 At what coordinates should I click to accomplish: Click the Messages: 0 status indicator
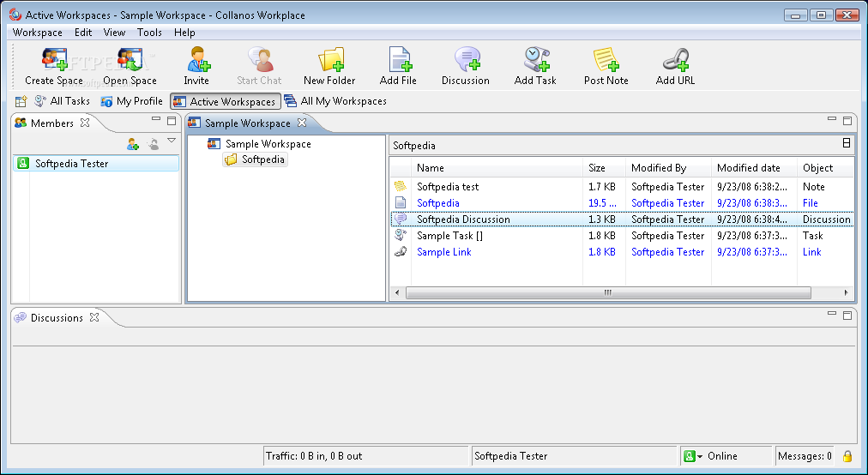(805, 456)
